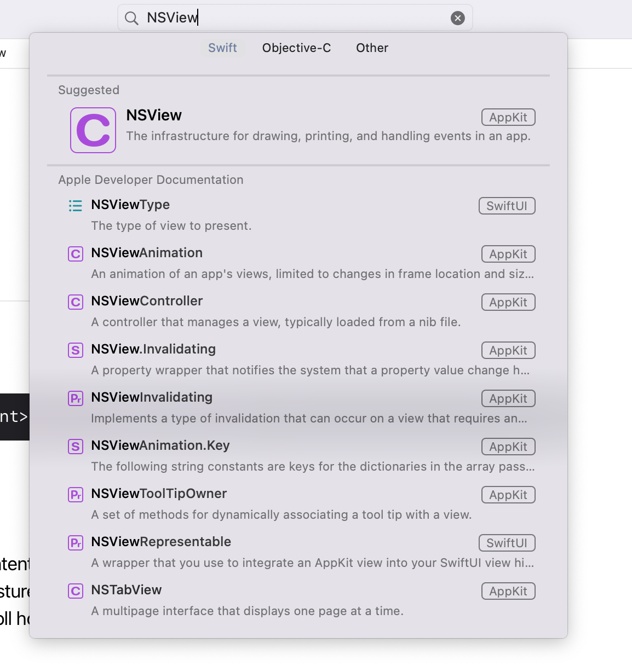Click the NSView search input field

pyautogui.click(x=296, y=18)
